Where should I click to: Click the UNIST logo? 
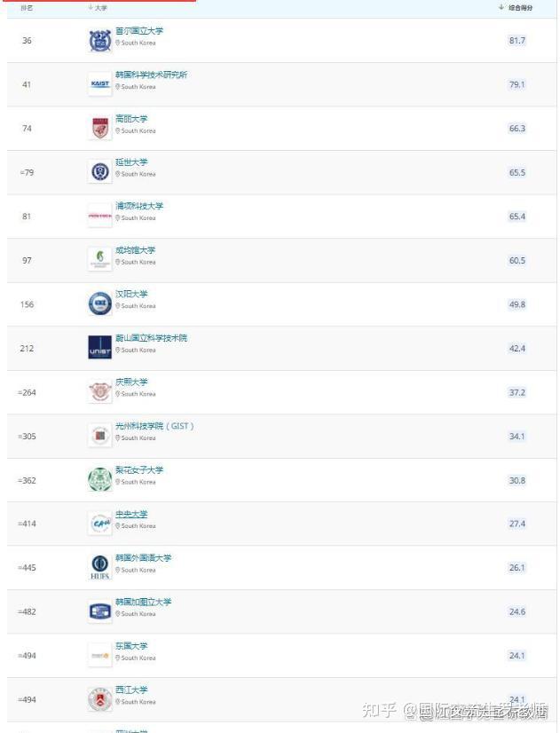coord(99,348)
